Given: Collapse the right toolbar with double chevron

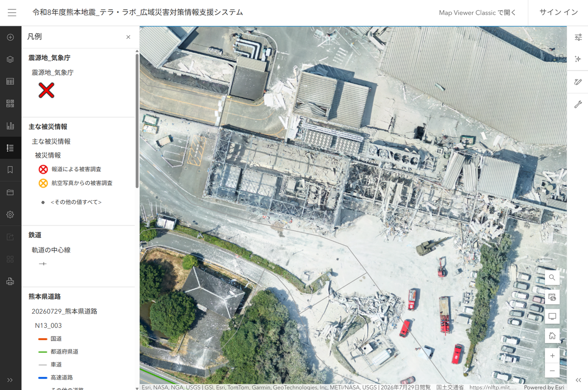Looking at the screenshot, I should click(x=578, y=380).
